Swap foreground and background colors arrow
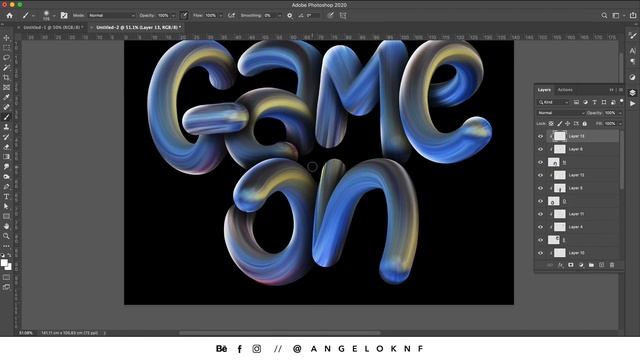This screenshot has height=360, width=640. (x=9, y=255)
